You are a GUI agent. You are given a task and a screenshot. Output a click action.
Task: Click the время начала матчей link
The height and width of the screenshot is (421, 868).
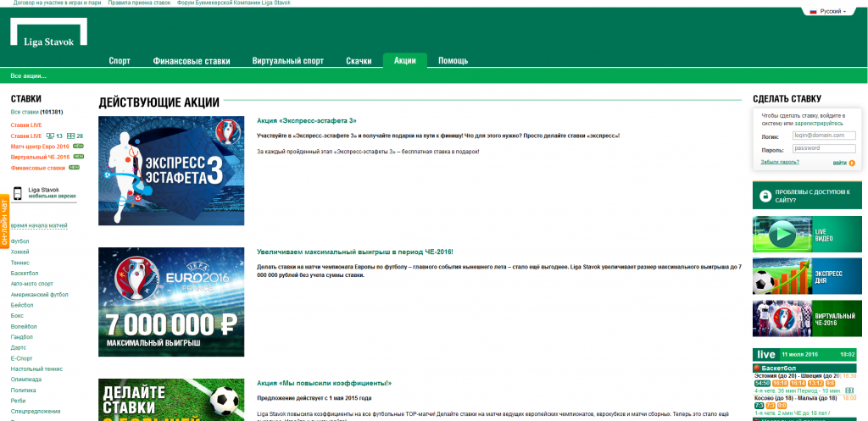coord(39,225)
